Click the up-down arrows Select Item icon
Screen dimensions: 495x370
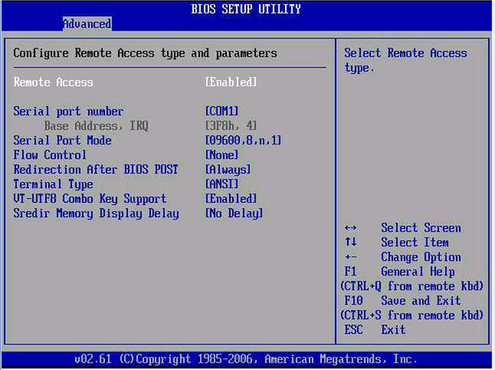351,242
